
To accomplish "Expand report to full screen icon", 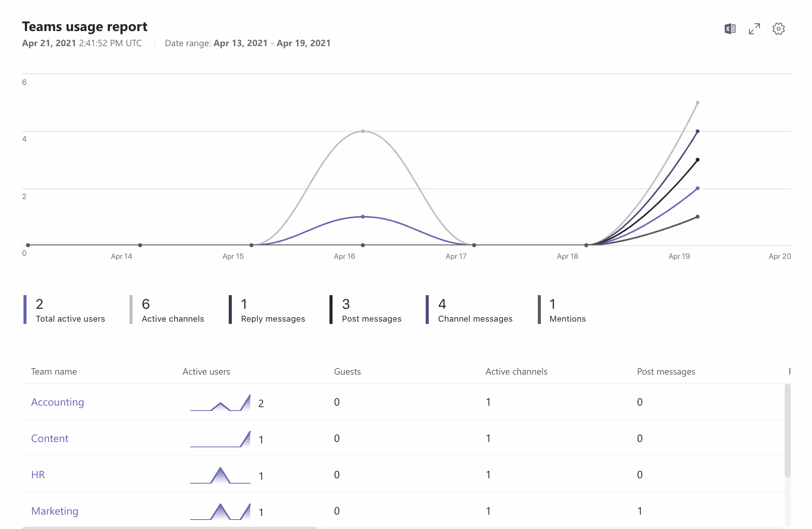I will tap(754, 29).
